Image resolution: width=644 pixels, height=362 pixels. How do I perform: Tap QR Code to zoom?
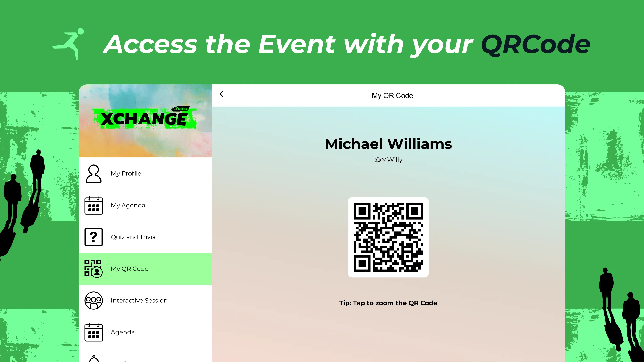click(x=388, y=237)
